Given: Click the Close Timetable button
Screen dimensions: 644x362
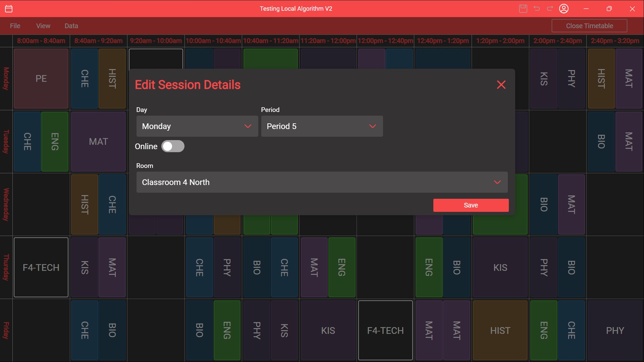Looking at the screenshot, I should [x=589, y=26].
